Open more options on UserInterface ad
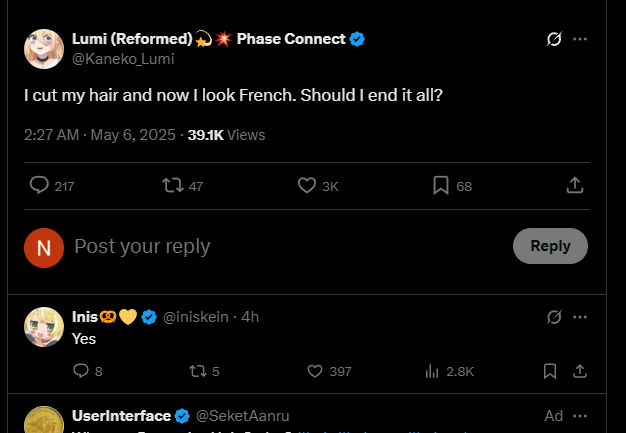 [580, 415]
